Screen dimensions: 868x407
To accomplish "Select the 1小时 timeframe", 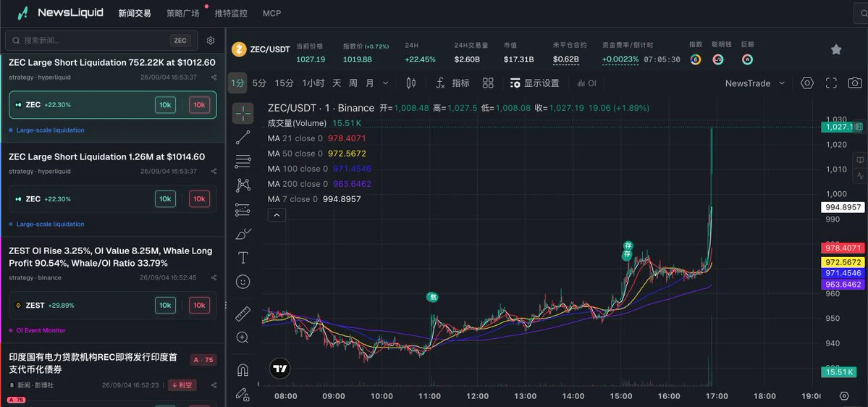I will [x=313, y=83].
